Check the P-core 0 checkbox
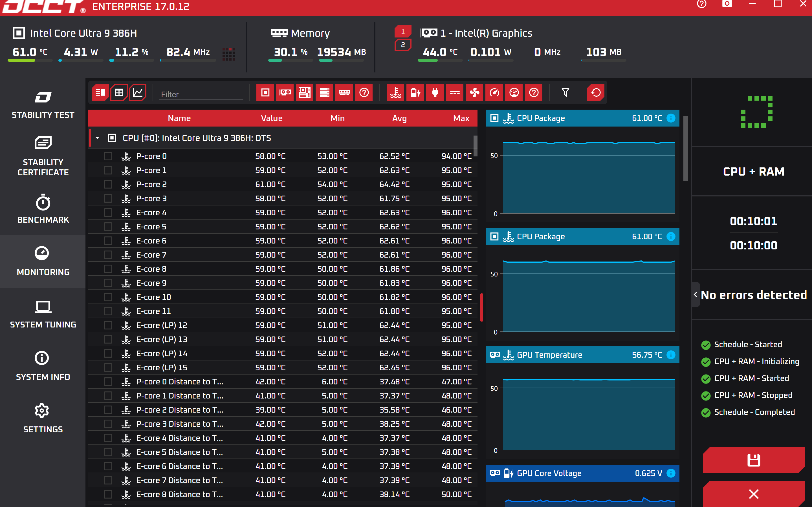This screenshot has width=812, height=507. pyautogui.click(x=108, y=156)
